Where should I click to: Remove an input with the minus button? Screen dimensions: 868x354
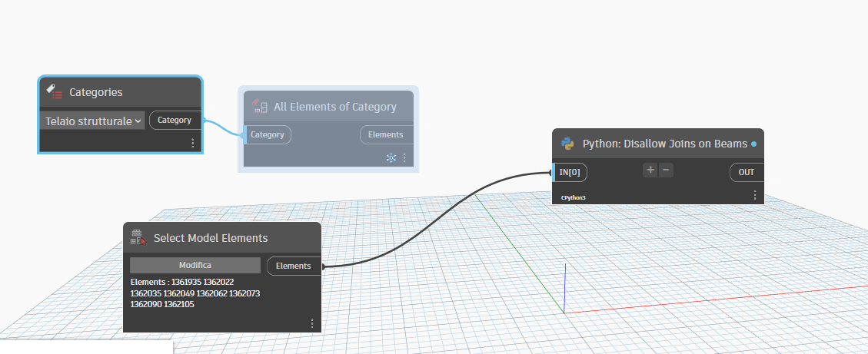coord(666,170)
